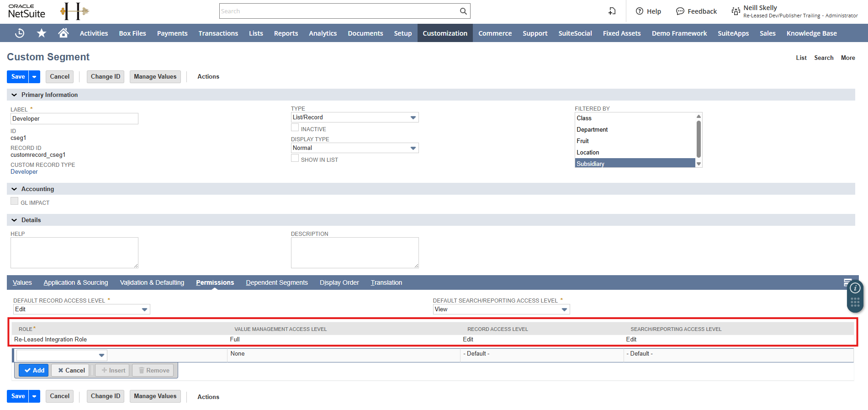This screenshot has width=868, height=410.
Task: Open the Developer custom record type link
Action: [x=24, y=172]
